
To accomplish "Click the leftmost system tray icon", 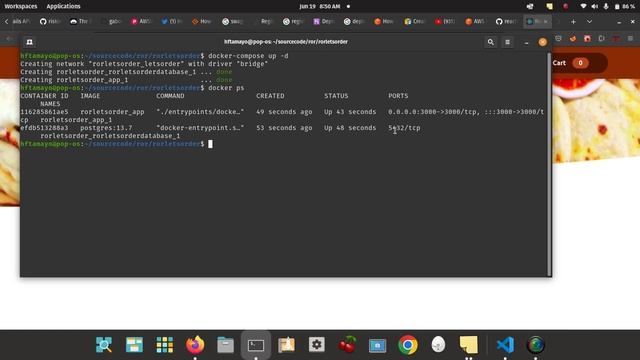I will click(530, 6).
